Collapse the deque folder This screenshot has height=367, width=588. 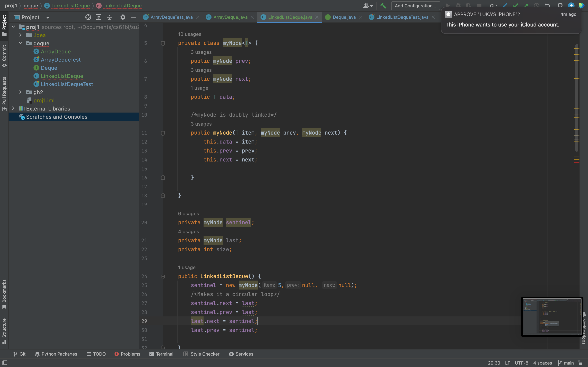(x=21, y=43)
